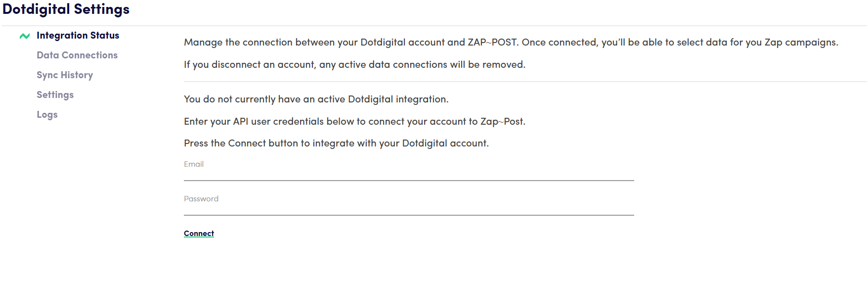View the Logs section
Viewport: 868px width, 286px height.
click(x=47, y=115)
